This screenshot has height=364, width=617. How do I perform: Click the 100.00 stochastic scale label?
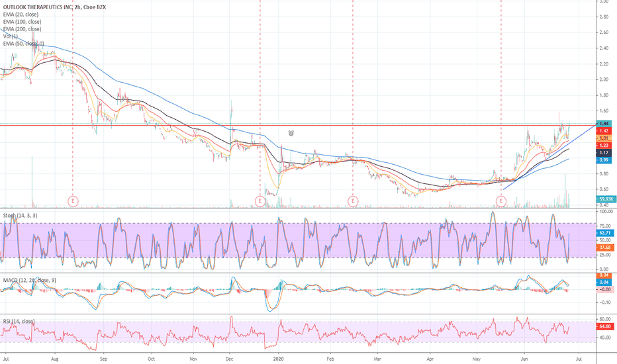point(605,212)
